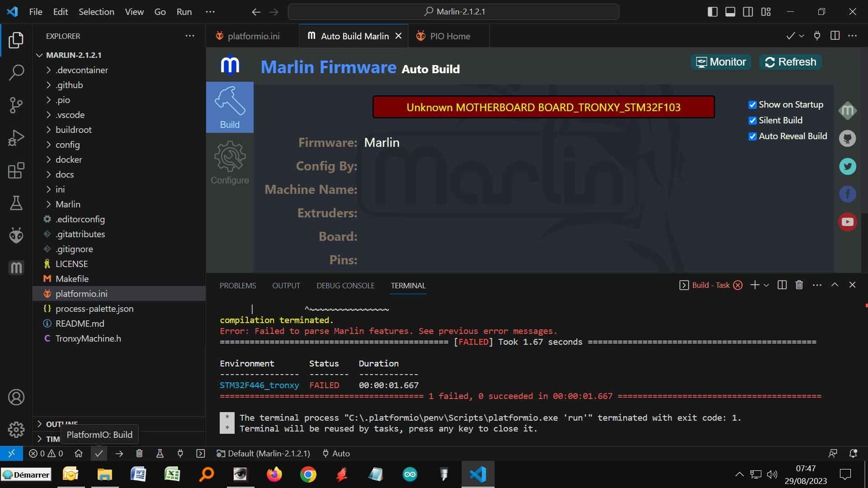
Task: Switch to the OUTPUT panel tab
Action: click(x=286, y=286)
